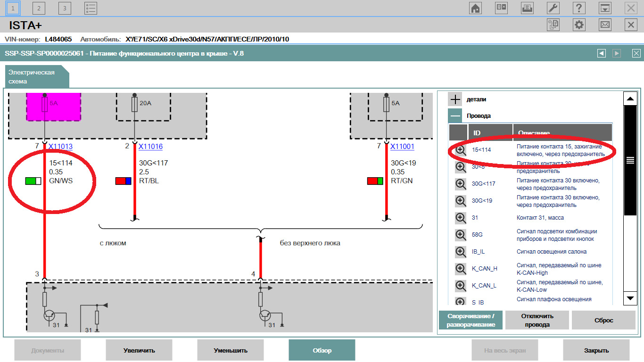Select the numbered tab 1

(x=13, y=8)
